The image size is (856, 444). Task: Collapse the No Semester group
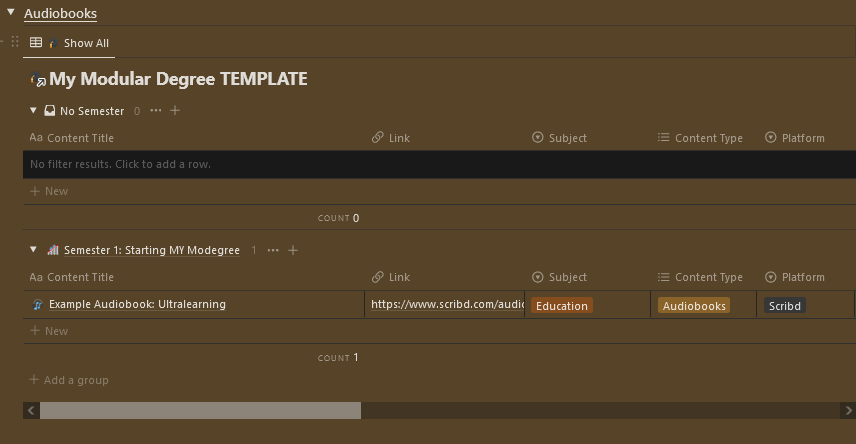coord(33,111)
